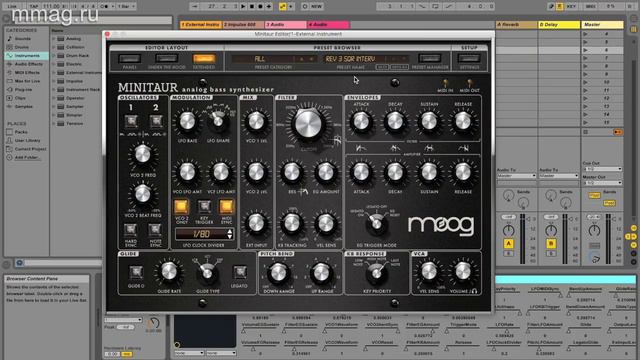The image size is (640, 360).
Task: Click the amplifier envelope Release knob
Action: pyautogui.click(x=463, y=173)
